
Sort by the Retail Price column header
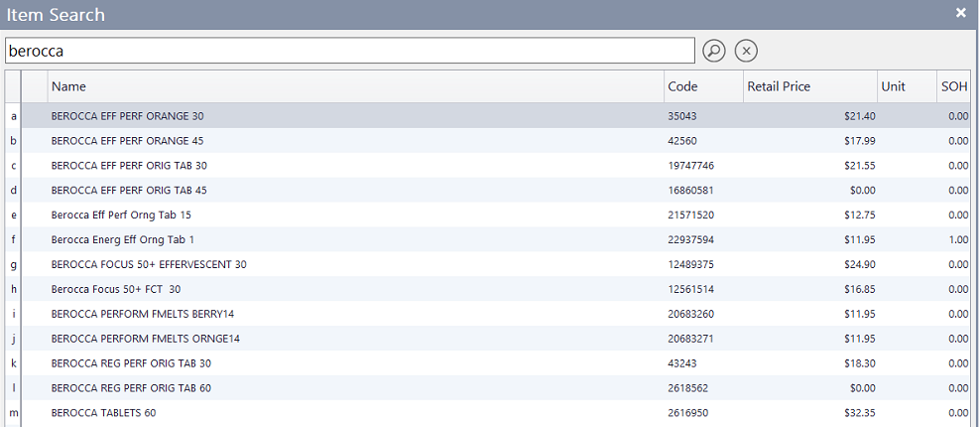(x=809, y=86)
